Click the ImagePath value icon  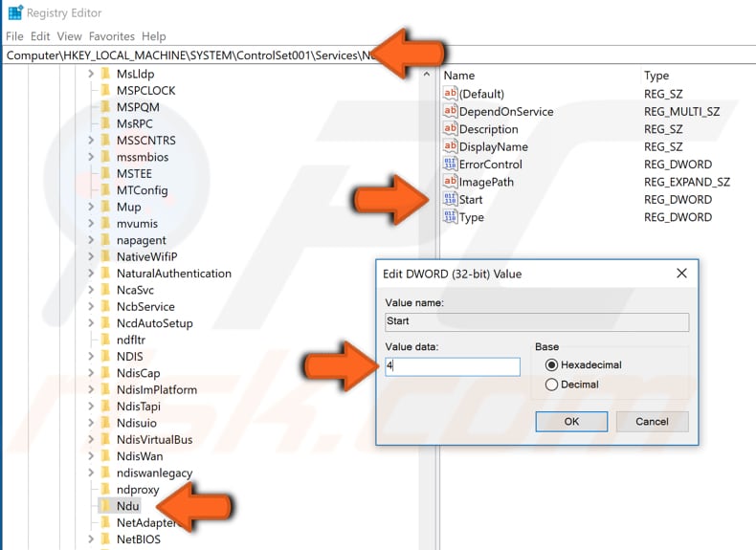450,181
